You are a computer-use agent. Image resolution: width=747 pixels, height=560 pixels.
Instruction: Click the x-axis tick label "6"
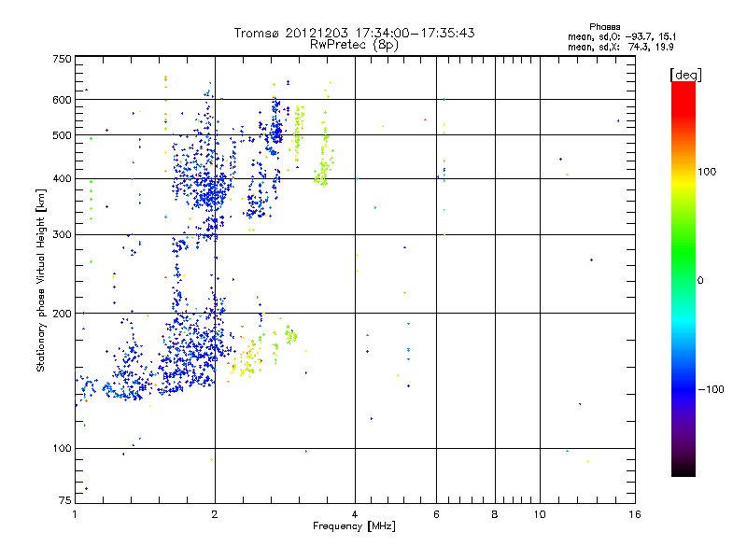436,514
